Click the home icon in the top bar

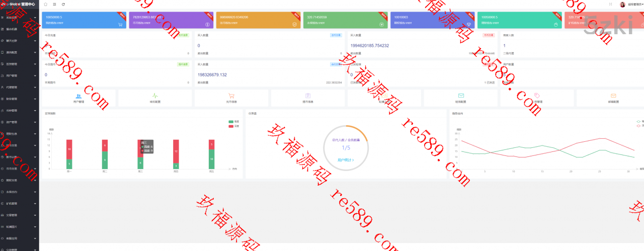(46, 4)
